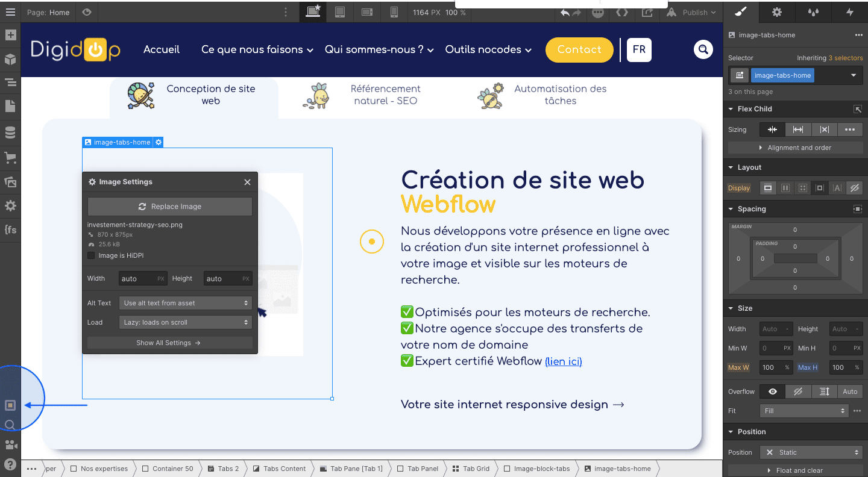Open the left sidebar search tool
The image size is (868, 477).
point(10,425)
